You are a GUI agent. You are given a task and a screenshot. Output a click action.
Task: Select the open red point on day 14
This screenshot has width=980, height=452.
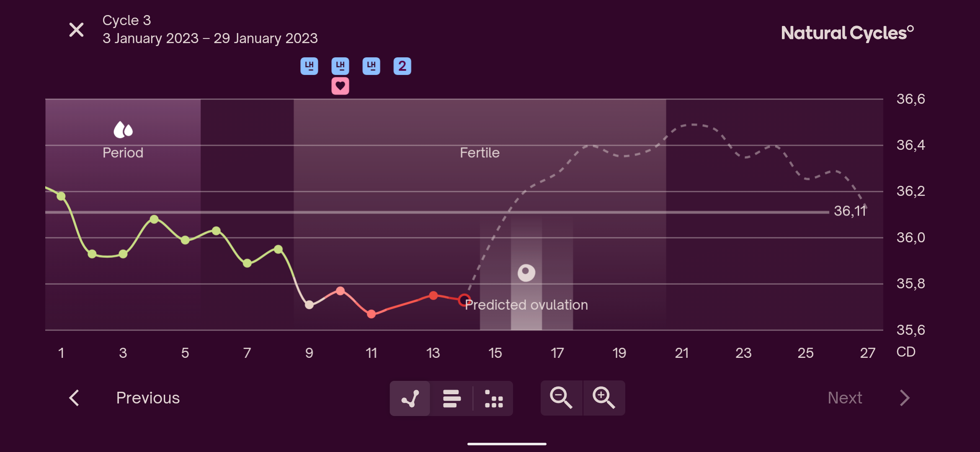point(464,300)
